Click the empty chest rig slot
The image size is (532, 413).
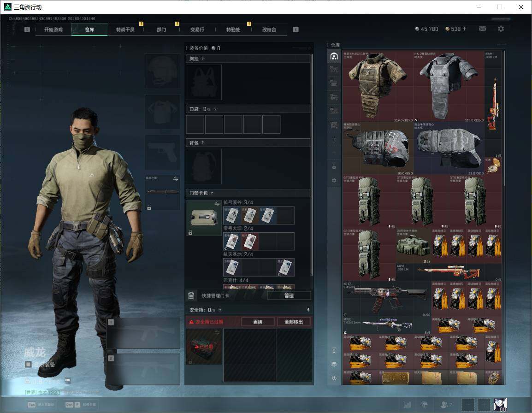(204, 83)
